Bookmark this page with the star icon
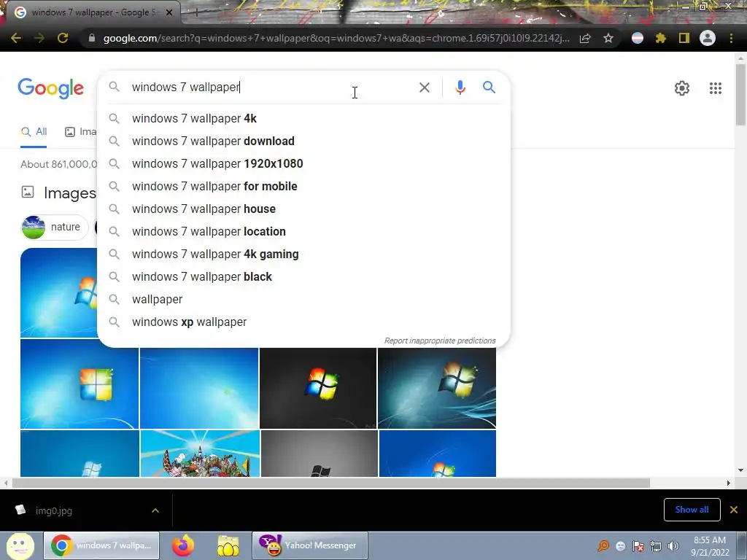Image resolution: width=747 pixels, height=560 pixels. pyautogui.click(x=608, y=38)
